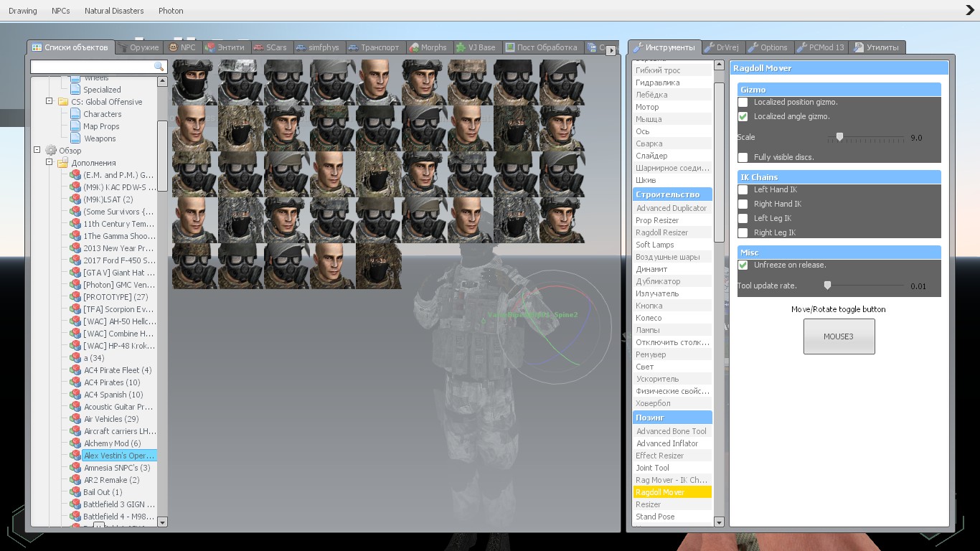Click the addon icon beside AC4 Pirates (10)
The height and width of the screenshot is (551, 980).
75,382
